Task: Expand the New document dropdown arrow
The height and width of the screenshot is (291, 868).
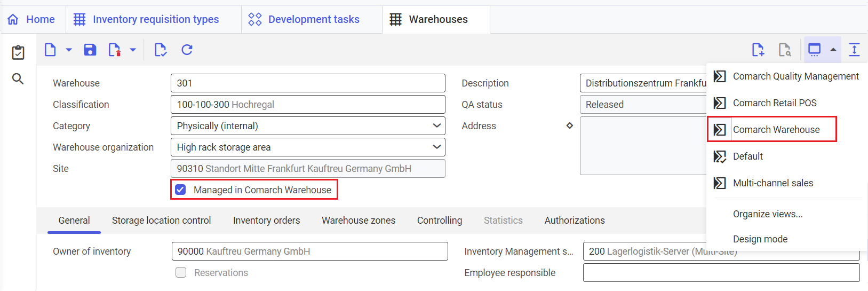Action: [69, 50]
